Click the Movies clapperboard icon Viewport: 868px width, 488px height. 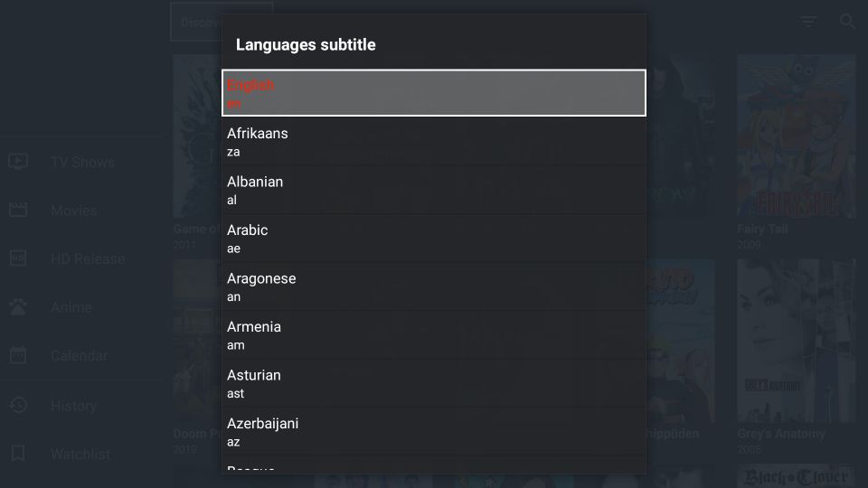point(18,210)
